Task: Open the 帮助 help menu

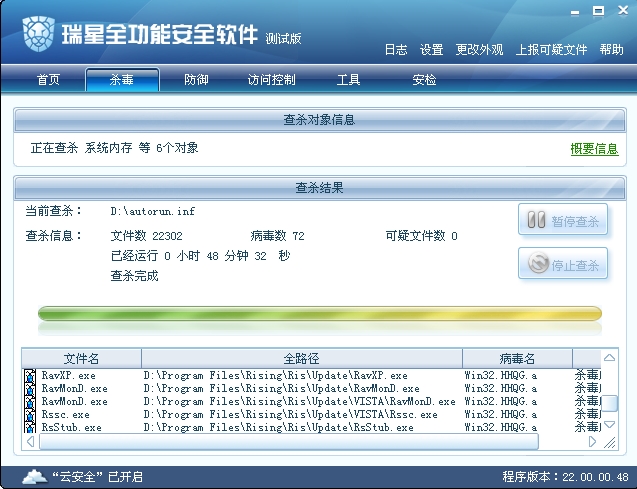Action: click(611, 50)
